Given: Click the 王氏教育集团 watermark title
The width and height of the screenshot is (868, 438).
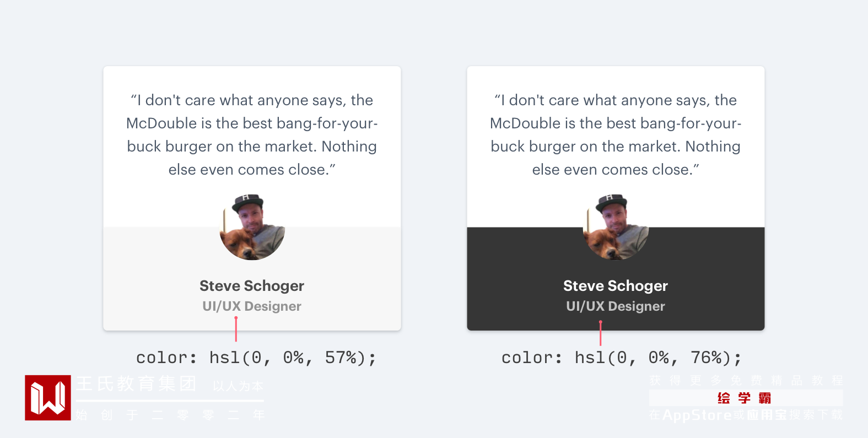Looking at the screenshot, I should [136, 383].
